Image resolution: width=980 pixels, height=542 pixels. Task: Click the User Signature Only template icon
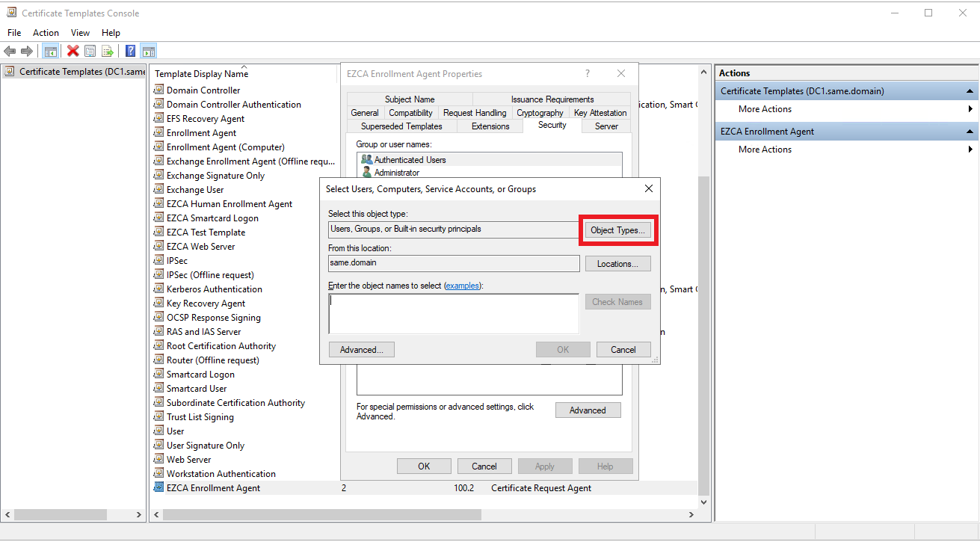click(158, 445)
